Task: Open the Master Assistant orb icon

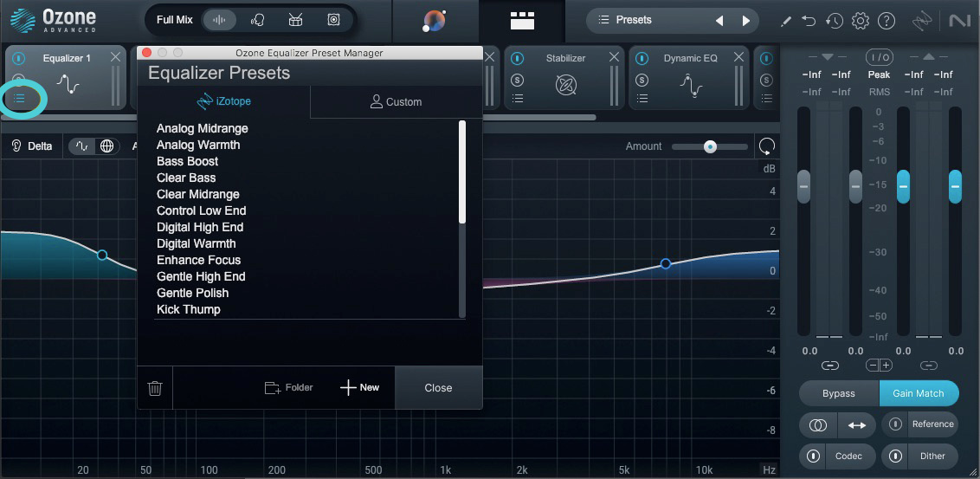Action: (435, 21)
